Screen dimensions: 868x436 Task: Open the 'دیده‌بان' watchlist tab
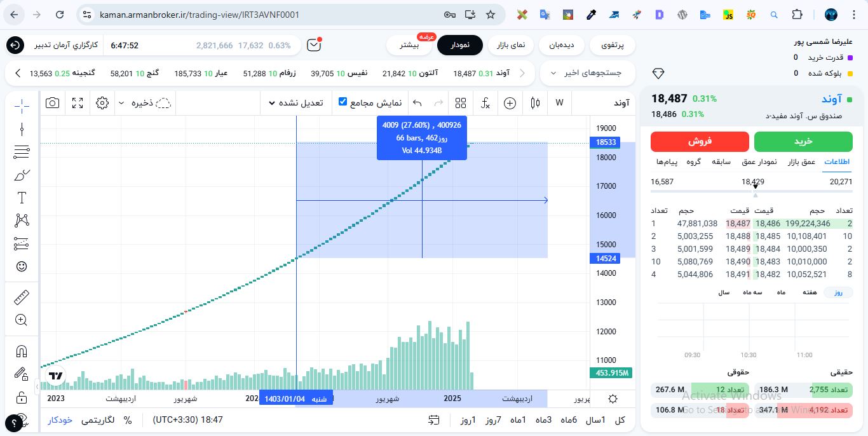coord(562,45)
